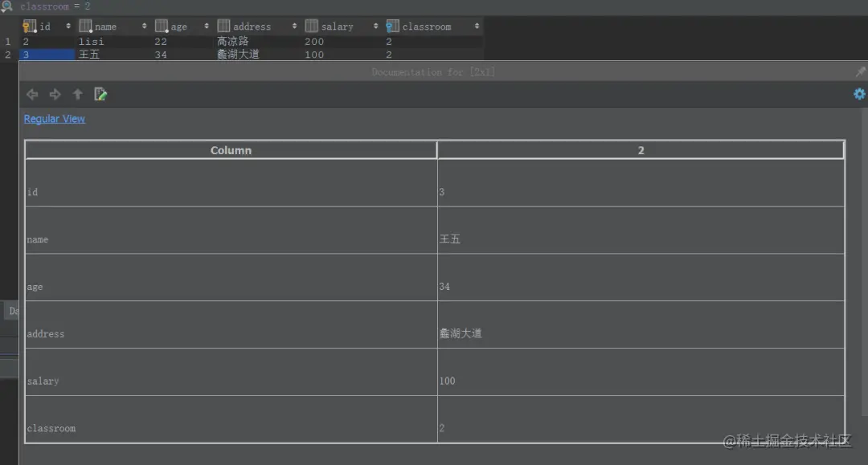Select the age cell 22

[x=182, y=42]
